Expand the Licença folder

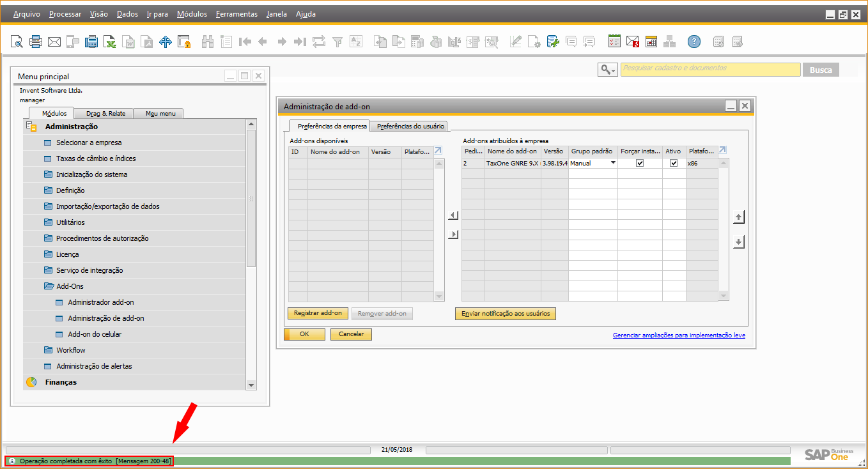click(x=49, y=254)
